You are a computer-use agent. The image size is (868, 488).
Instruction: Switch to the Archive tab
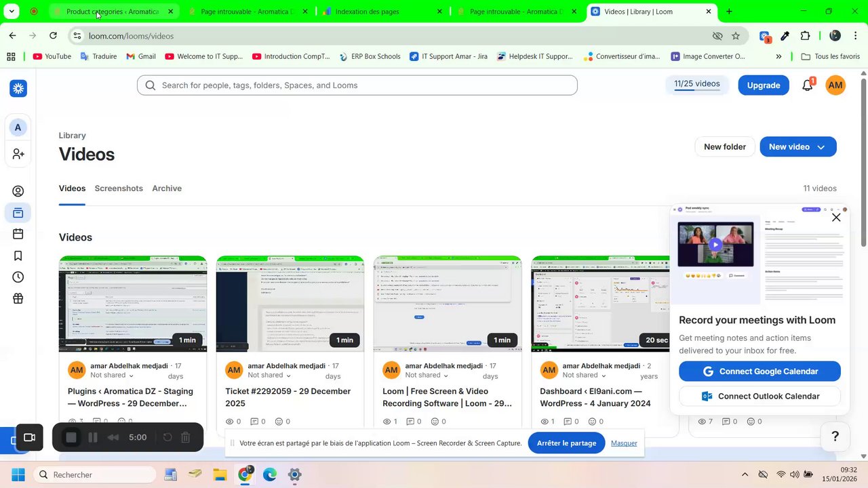(x=167, y=188)
